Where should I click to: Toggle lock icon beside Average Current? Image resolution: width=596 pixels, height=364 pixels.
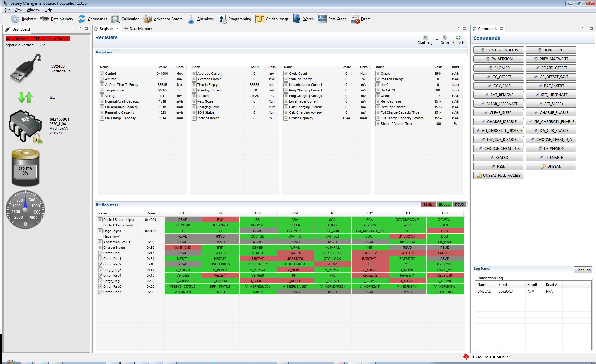tap(194, 74)
